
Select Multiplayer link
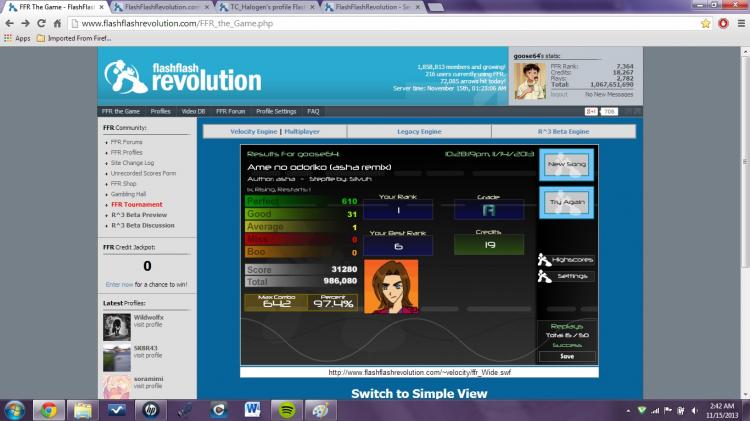302,132
